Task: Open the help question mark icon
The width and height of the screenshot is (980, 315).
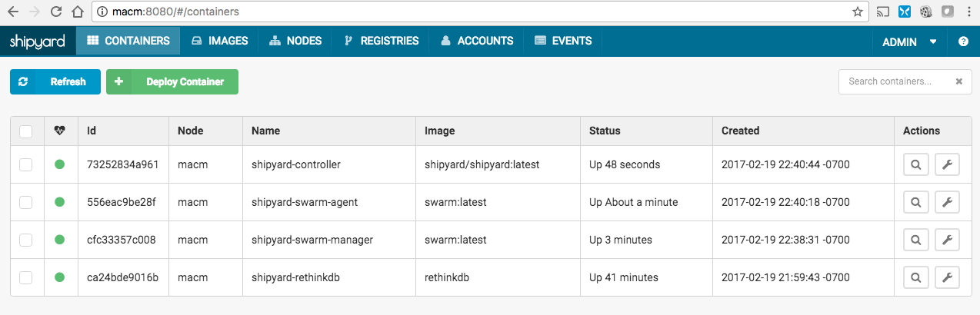Action: pos(963,41)
